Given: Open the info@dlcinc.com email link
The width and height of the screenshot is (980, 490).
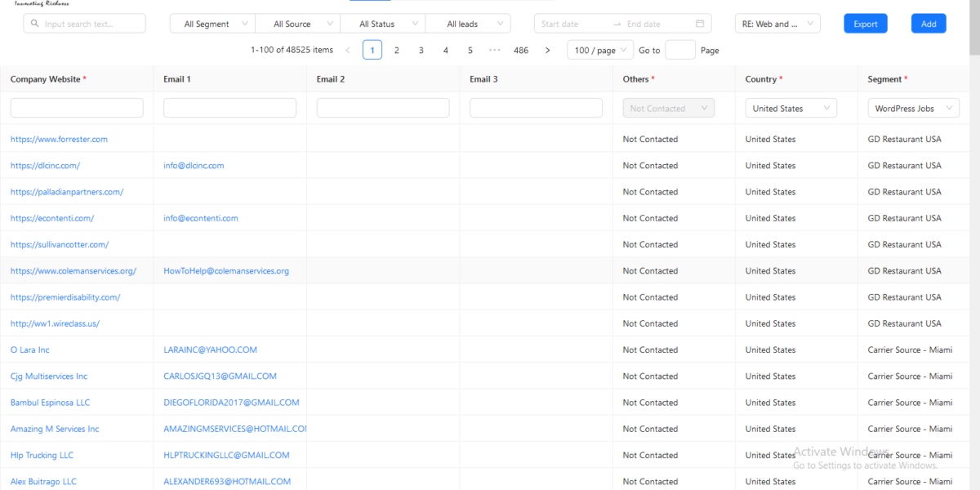Looking at the screenshot, I should [x=194, y=166].
